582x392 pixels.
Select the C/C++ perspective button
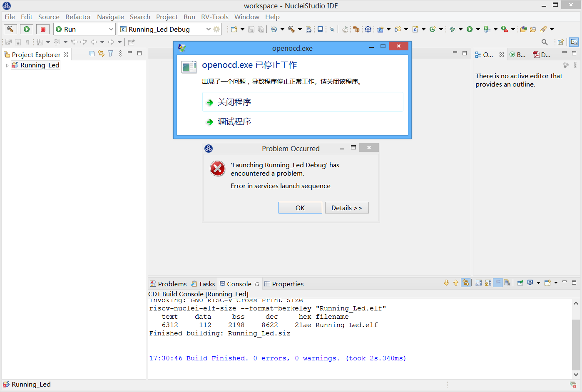tap(574, 42)
